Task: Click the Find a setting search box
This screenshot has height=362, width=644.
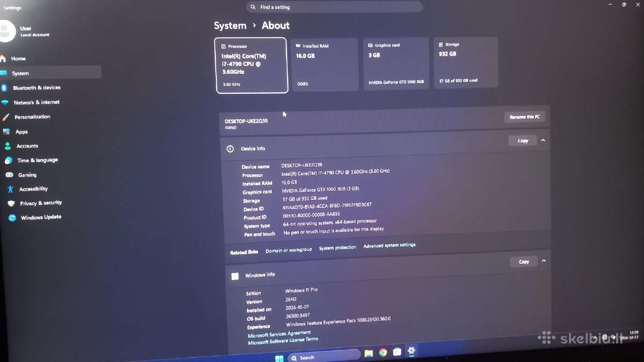Action: (334, 7)
